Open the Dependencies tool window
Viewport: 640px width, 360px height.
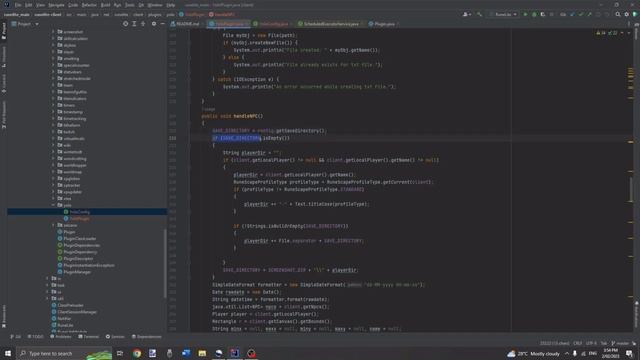coord(147,337)
